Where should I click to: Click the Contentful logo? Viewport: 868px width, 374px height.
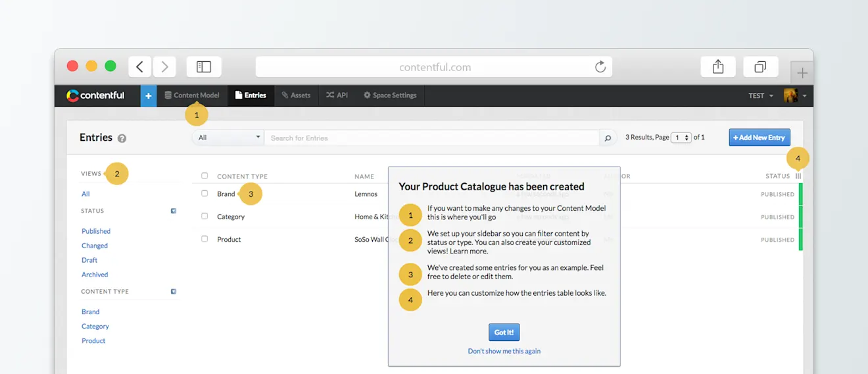click(x=96, y=95)
